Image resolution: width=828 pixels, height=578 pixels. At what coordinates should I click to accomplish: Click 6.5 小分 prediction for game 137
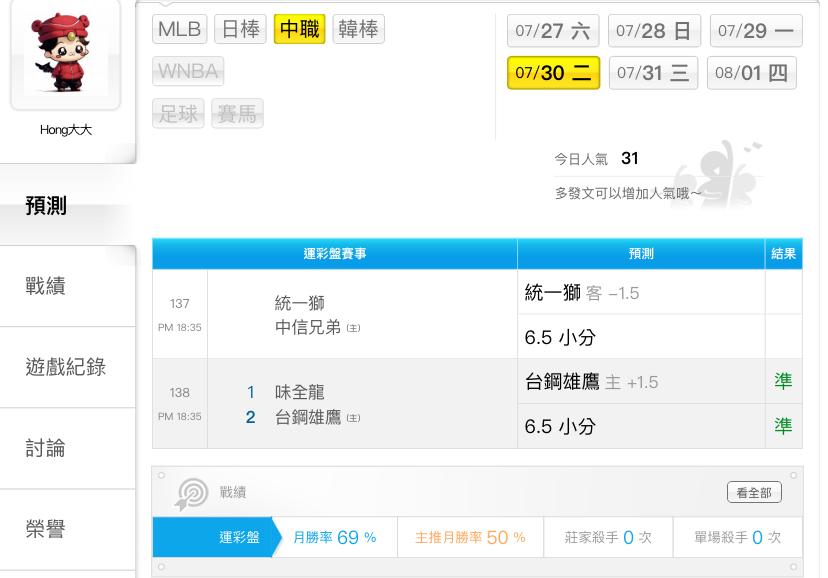560,337
